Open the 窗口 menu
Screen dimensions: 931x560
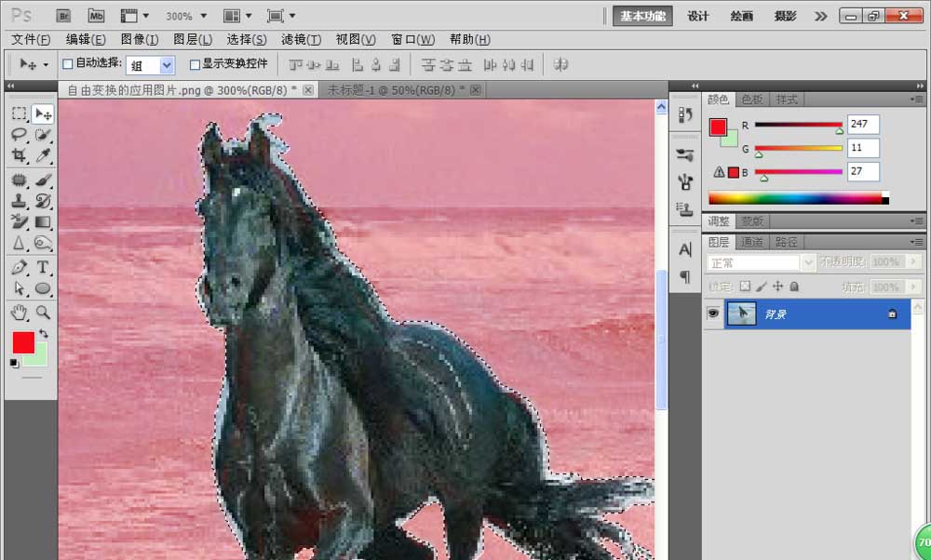[x=412, y=39]
